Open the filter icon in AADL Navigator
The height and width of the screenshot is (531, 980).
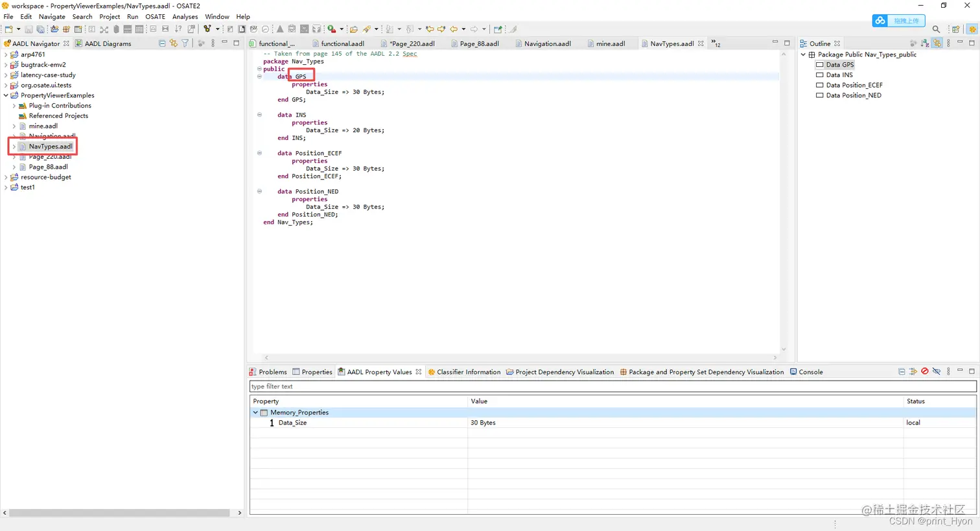pos(185,43)
